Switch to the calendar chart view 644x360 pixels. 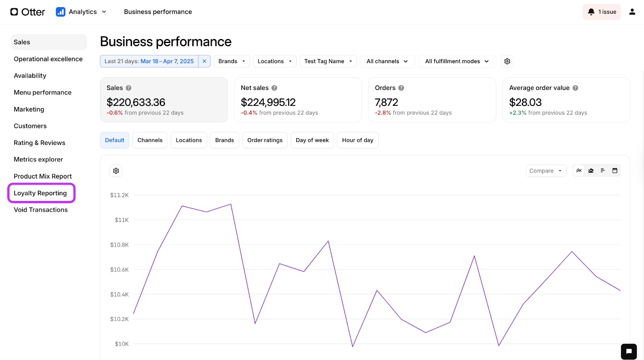pos(615,171)
